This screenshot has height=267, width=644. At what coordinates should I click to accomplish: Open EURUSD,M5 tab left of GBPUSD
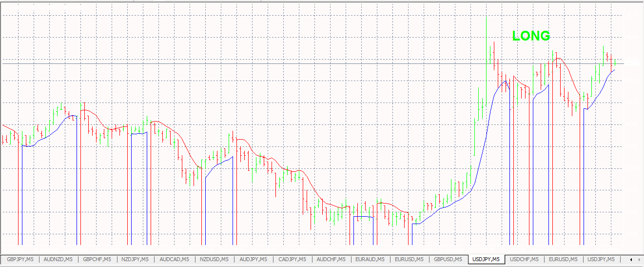pyautogui.click(x=409, y=259)
